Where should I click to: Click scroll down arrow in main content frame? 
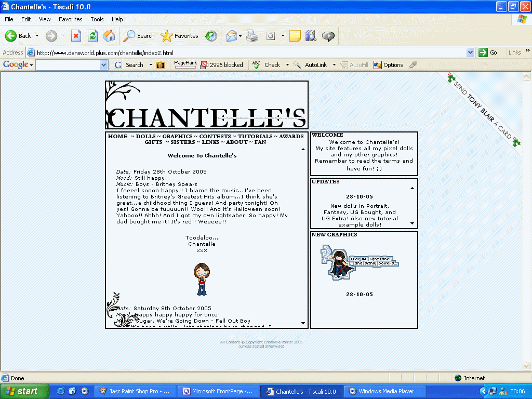(303, 323)
